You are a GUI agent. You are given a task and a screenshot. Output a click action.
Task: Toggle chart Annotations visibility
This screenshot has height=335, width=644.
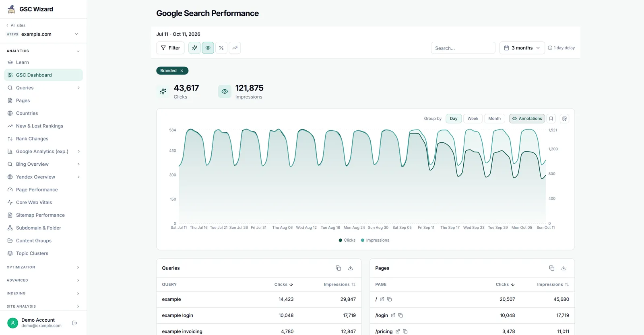click(527, 119)
